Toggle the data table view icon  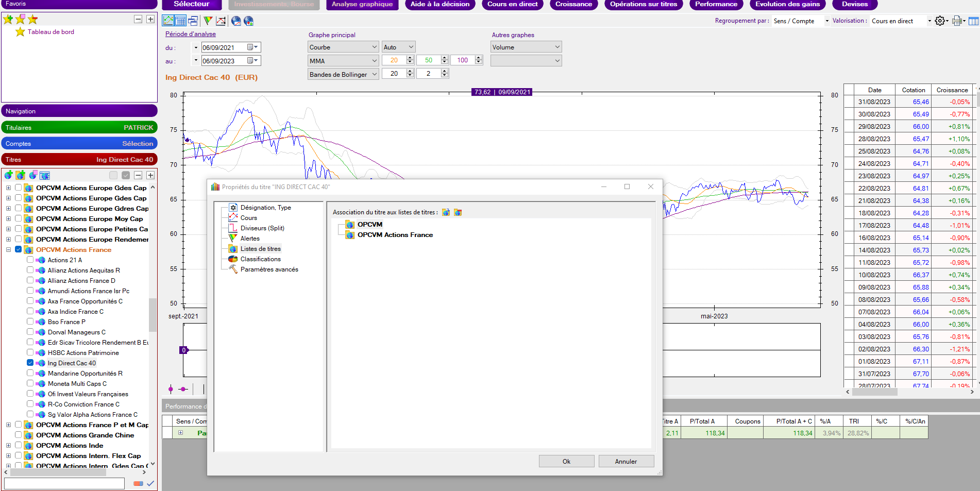180,21
